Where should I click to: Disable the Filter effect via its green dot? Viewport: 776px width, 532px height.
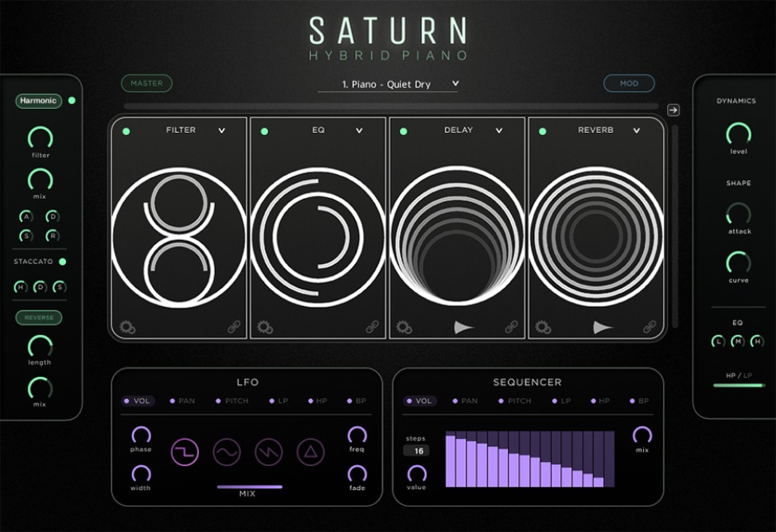[x=125, y=130]
